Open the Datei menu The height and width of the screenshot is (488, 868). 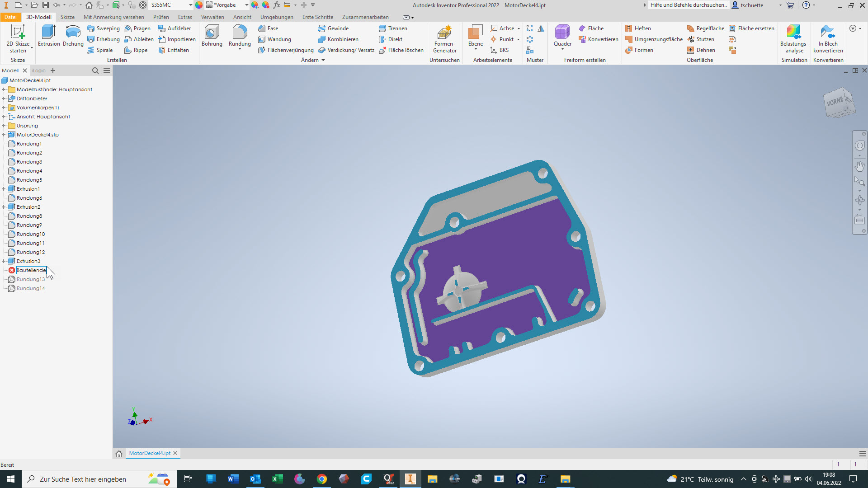click(10, 17)
